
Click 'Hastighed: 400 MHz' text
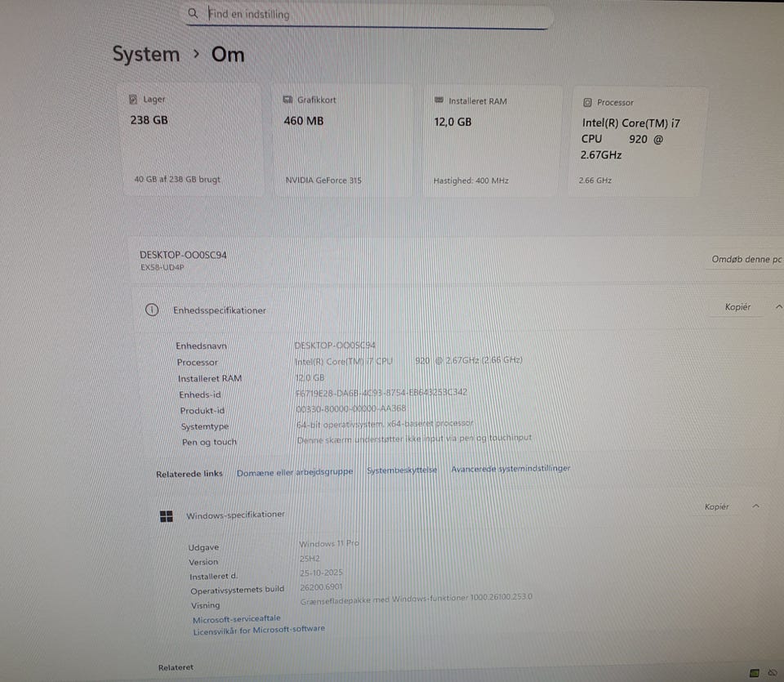point(470,181)
